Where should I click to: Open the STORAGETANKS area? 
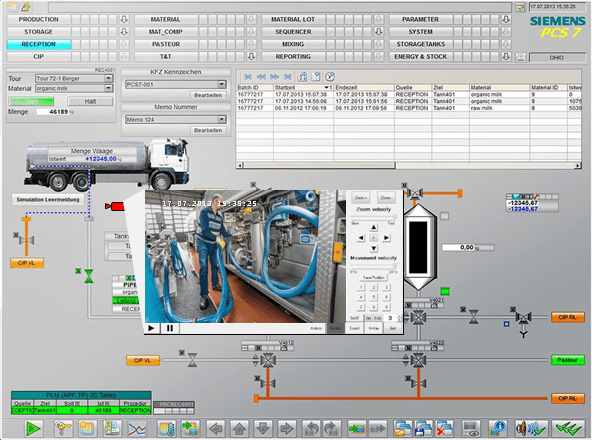(x=421, y=44)
